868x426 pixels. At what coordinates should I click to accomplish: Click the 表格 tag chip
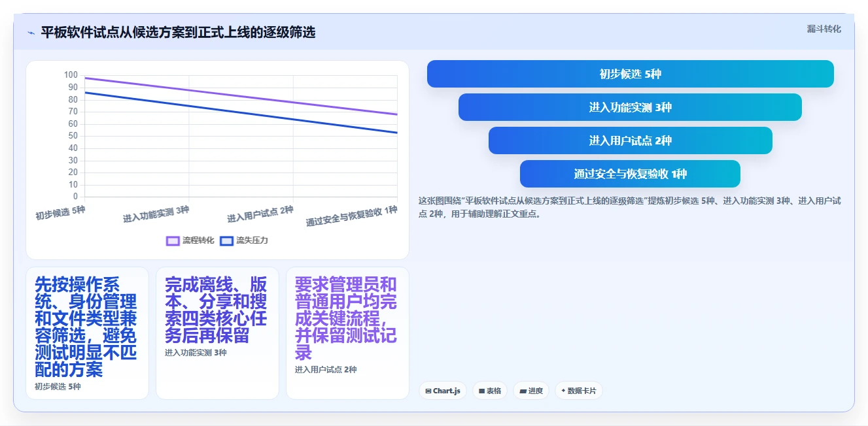pos(490,391)
